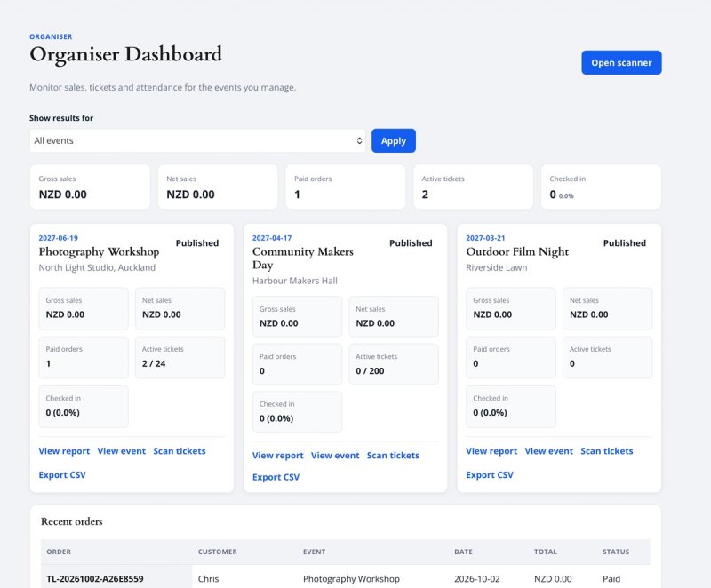Scan tickets for Photography Workshop
The height and width of the screenshot is (588, 711).
180,451
